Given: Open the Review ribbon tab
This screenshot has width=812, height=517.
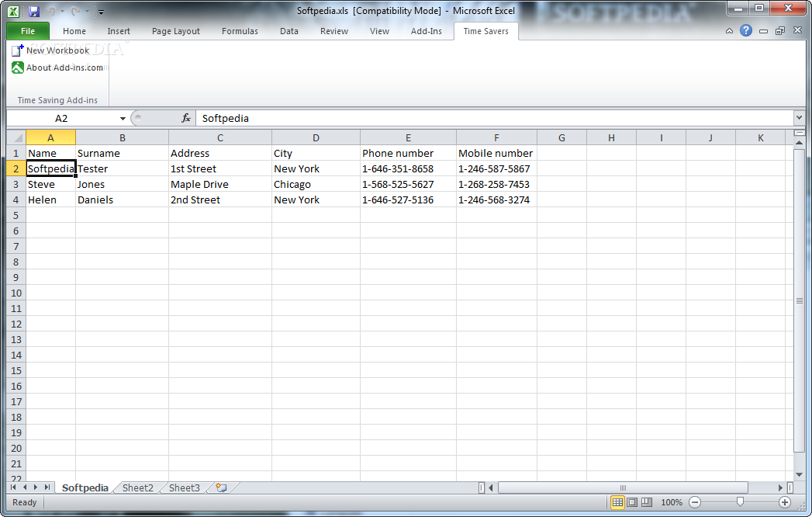Looking at the screenshot, I should pyautogui.click(x=334, y=31).
